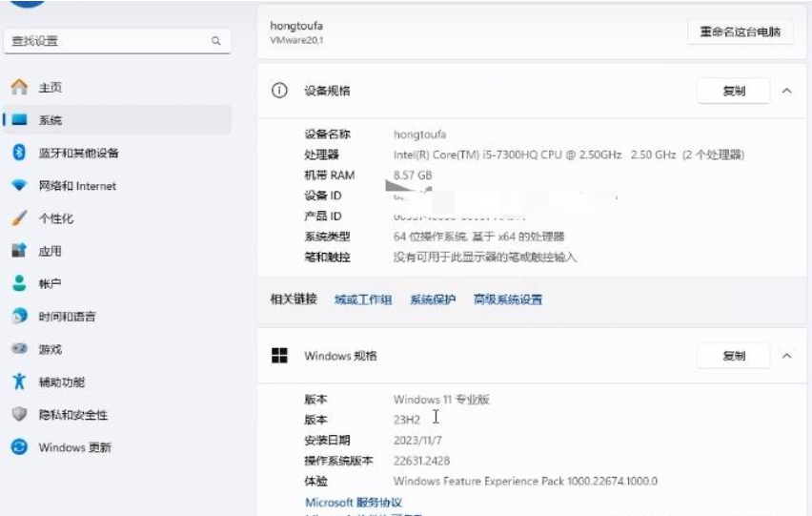This screenshot has width=812, height=516.
Task: Click the version value 23H2
Action: pyautogui.click(x=407, y=420)
